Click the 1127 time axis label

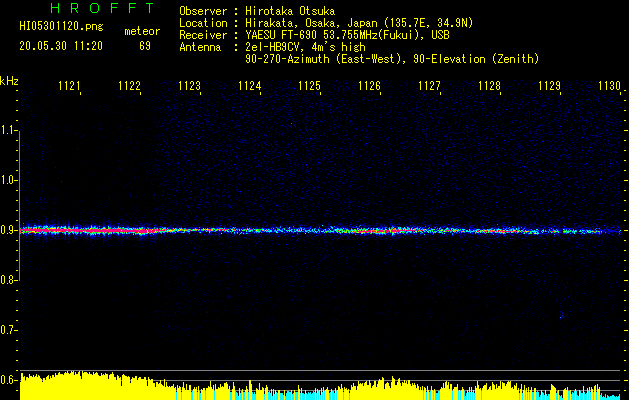pyautogui.click(x=429, y=86)
